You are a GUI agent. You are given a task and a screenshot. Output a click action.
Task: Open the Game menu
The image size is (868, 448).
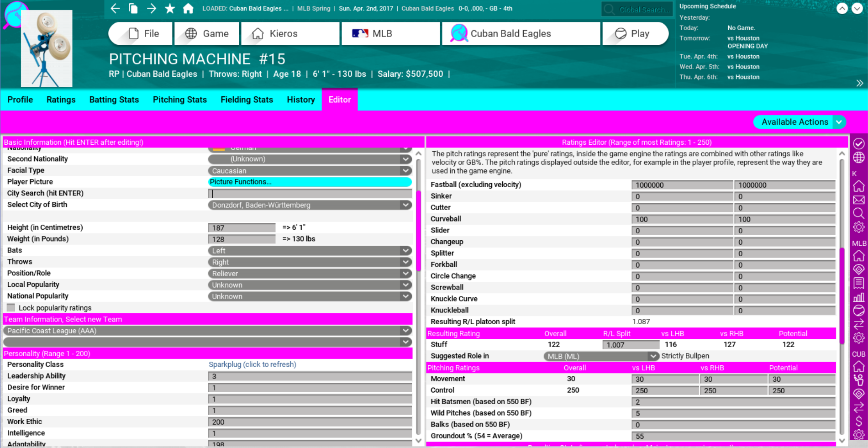click(207, 33)
